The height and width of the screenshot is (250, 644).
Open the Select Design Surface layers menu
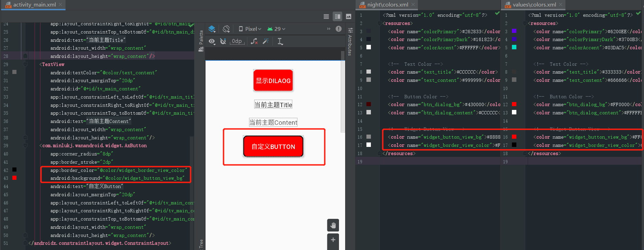point(212,29)
